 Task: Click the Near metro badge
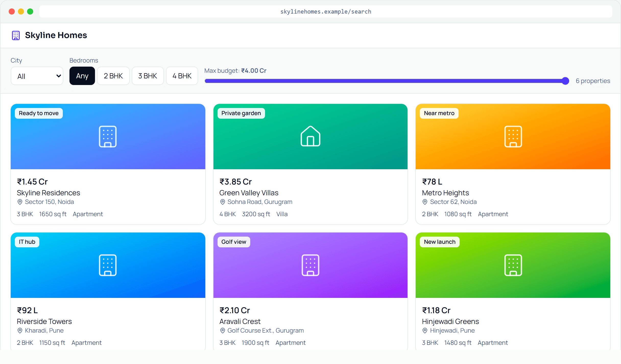439,113
